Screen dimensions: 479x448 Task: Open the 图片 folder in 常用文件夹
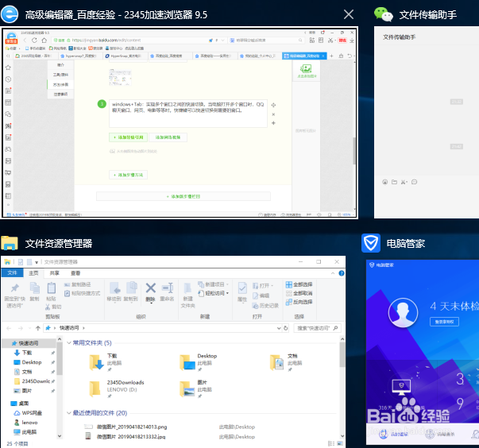pos(187,388)
